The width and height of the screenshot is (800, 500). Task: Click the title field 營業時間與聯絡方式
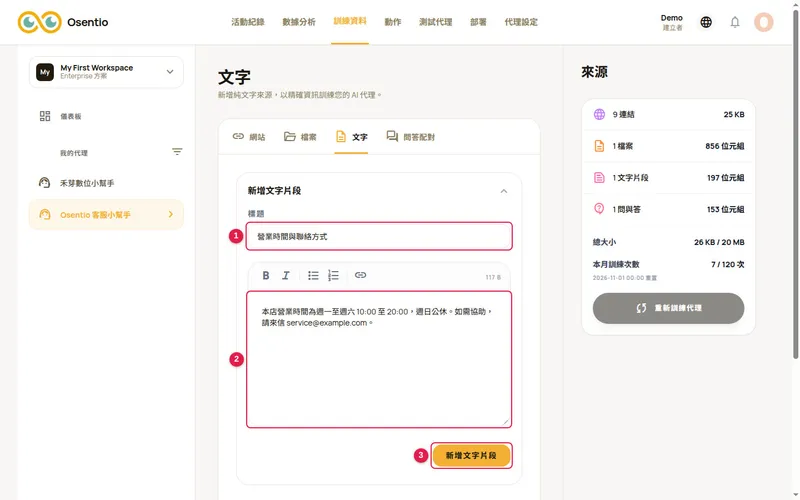(379, 236)
